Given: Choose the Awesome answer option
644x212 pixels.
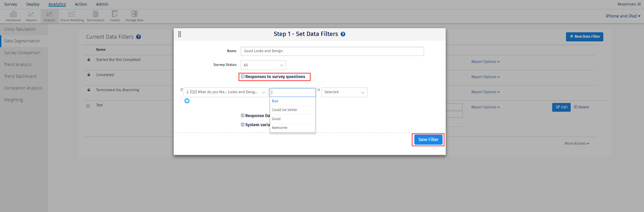Looking at the screenshot, I should 293,128.
